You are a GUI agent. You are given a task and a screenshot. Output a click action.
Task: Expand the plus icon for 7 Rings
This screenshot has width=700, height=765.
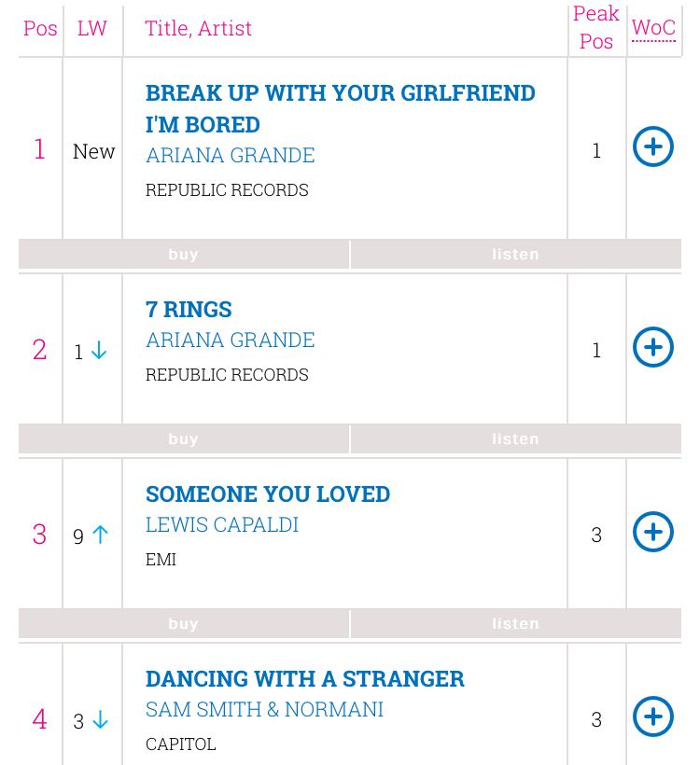653,347
